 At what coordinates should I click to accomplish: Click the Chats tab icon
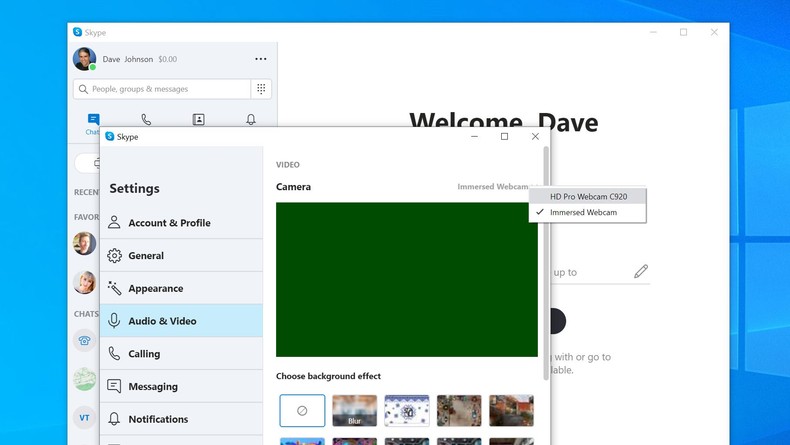click(93, 121)
